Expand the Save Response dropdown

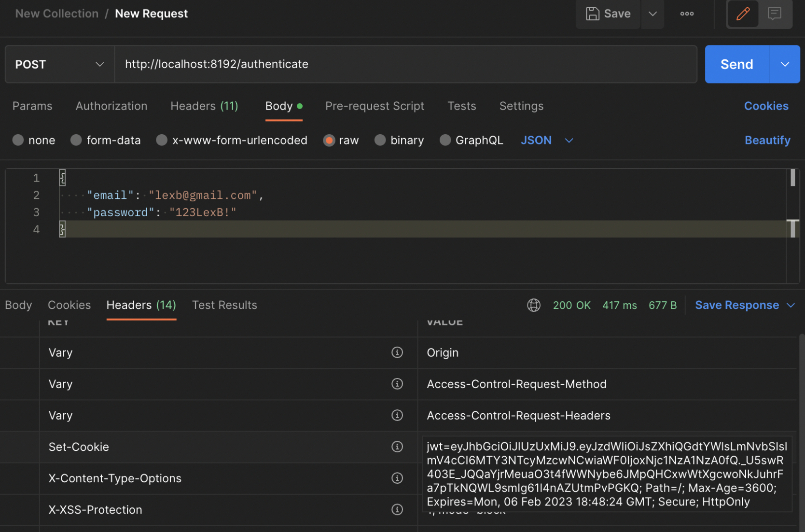791,305
